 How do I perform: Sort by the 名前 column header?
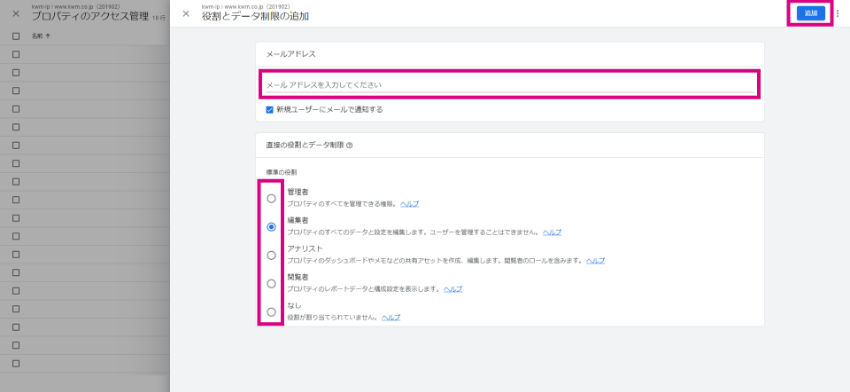pos(41,36)
